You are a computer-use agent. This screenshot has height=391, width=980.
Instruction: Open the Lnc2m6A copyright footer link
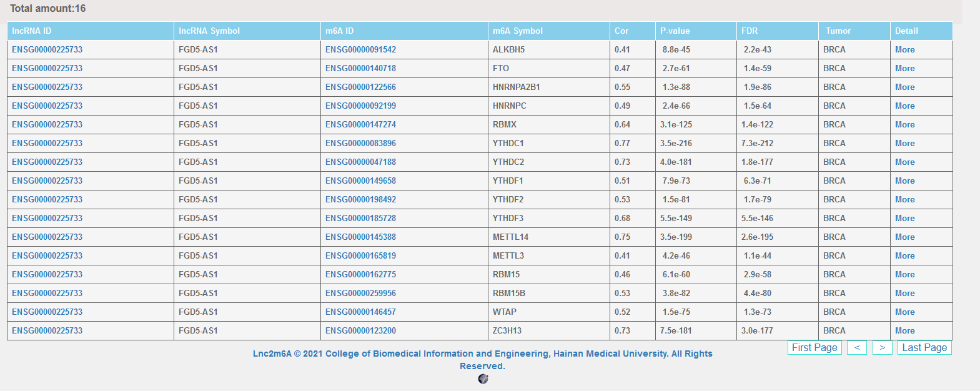click(x=482, y=360)
